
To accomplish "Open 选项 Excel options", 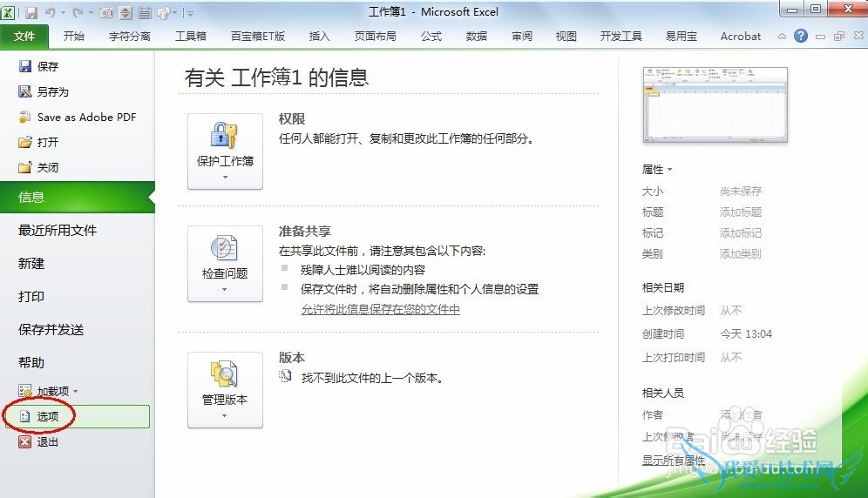I will pyautogui.click(x=77, y=417).
